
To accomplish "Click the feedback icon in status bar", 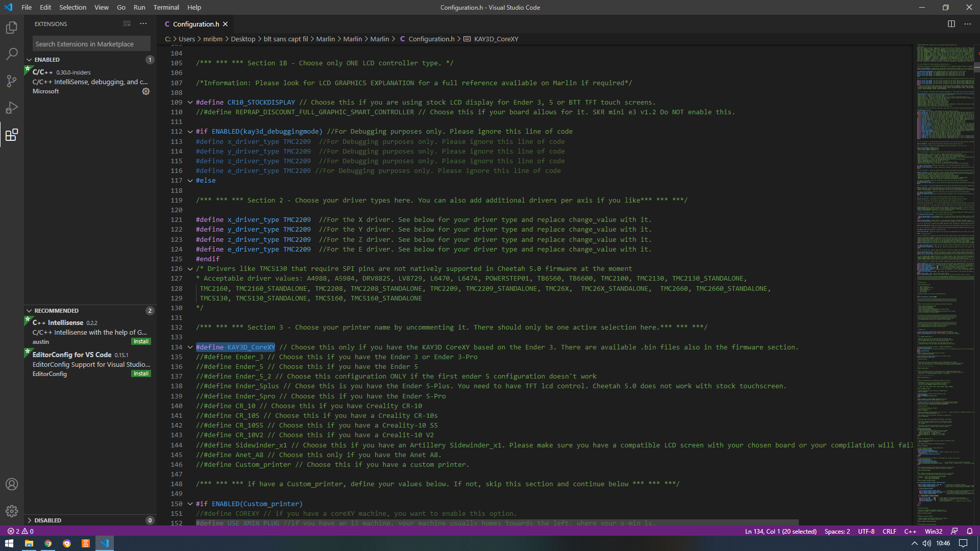I will 954,531.
